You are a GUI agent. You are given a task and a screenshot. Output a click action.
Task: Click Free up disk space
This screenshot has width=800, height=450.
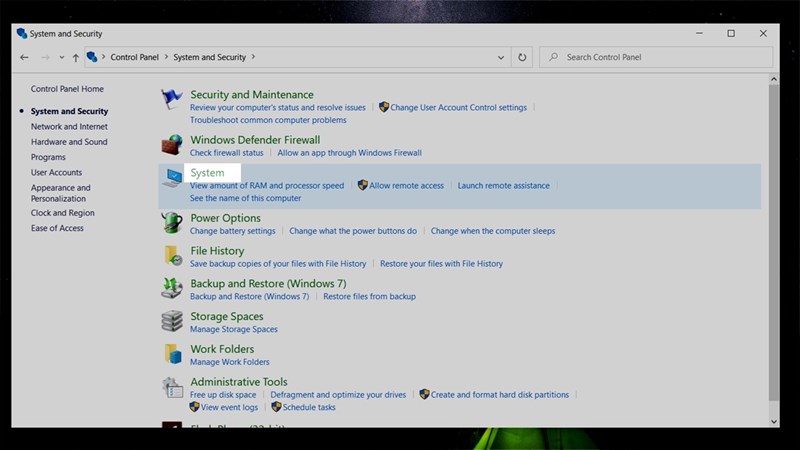pos(223,395)
